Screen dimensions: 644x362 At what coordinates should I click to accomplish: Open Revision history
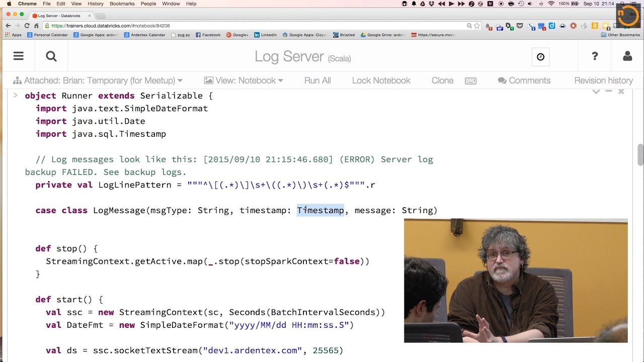(x=604, y=80)
